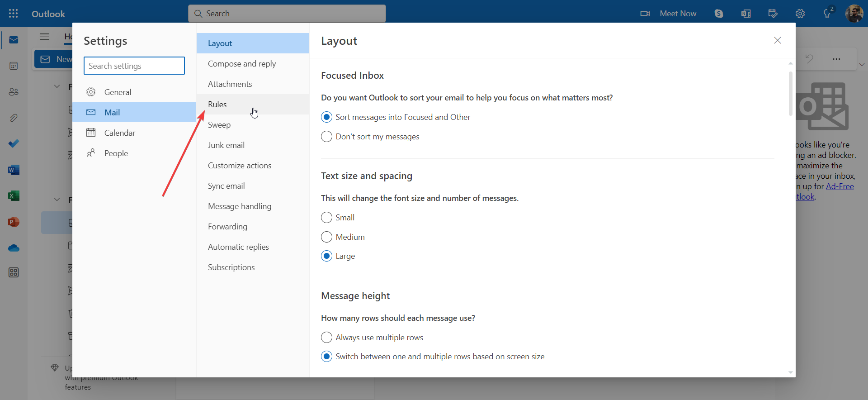Click the scrollbar up arrow
Viewport: 868px width, 400px height.
tap(790, 63)
